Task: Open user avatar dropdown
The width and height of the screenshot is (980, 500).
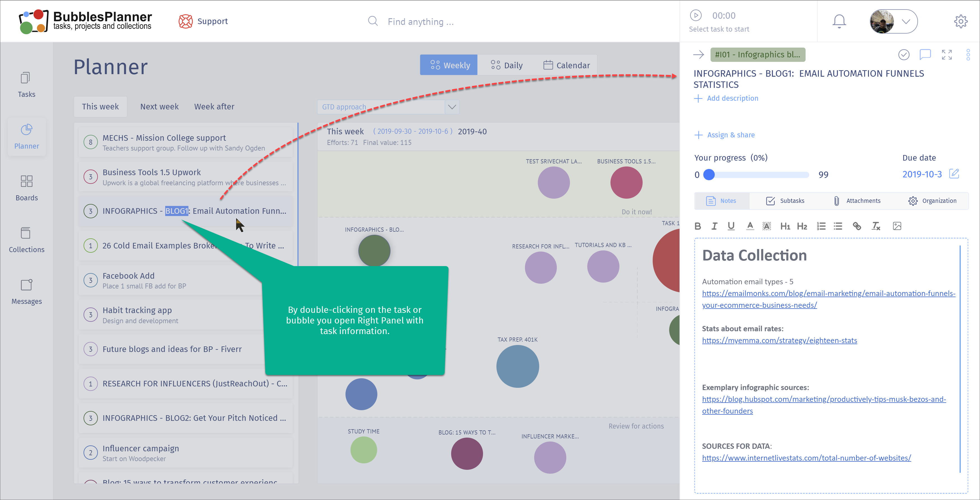Action: point(893,21)
